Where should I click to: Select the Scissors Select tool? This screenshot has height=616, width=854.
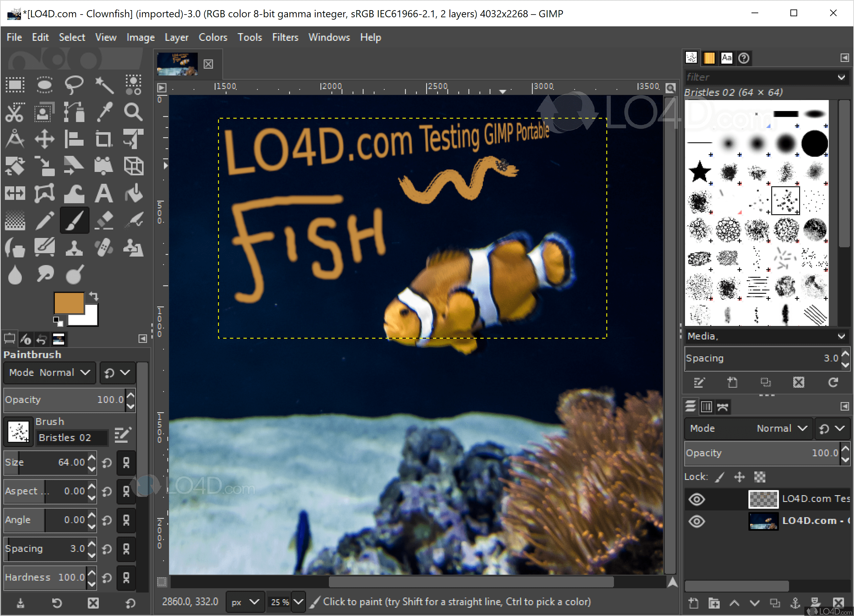[x=15, y=112]
